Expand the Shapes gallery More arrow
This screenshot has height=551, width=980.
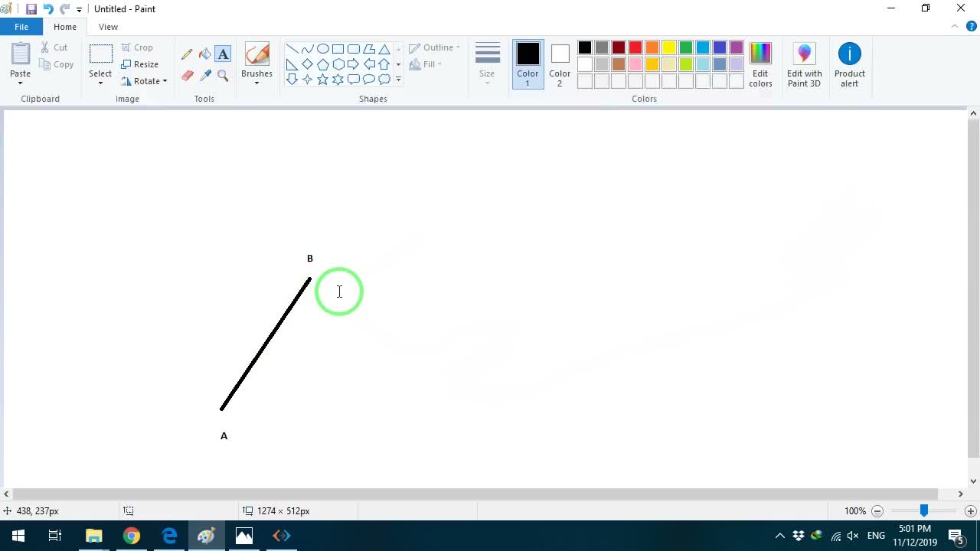(x=398, y=80)
